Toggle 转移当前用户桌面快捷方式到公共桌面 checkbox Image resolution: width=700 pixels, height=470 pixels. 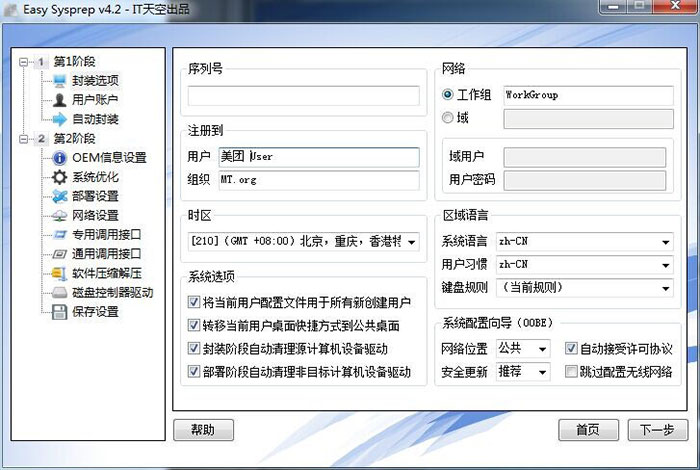pos(193,325)
